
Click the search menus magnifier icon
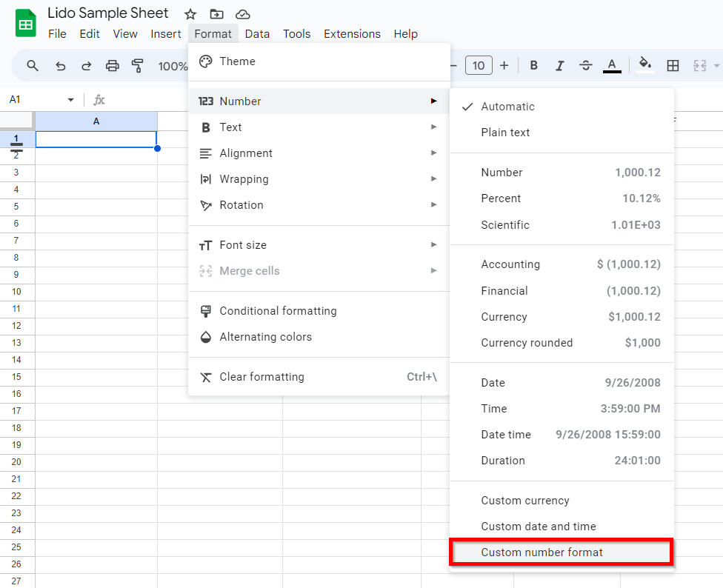[33, 65]
